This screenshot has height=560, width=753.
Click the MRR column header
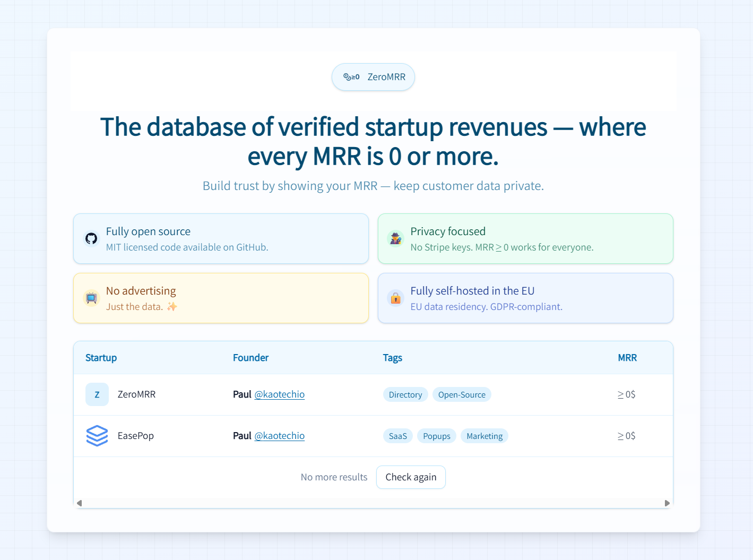pyautogui.click(x=627, y=358)
